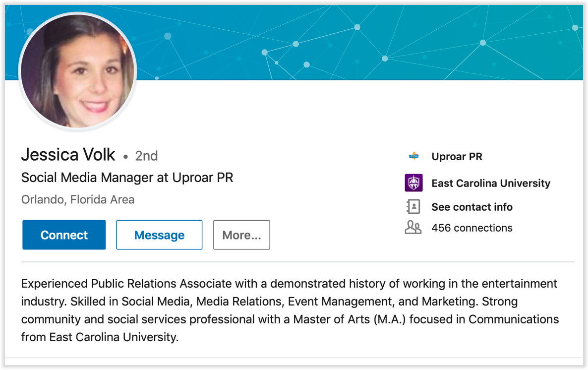The image size is (588, 370).
Task: Select the East Carolina University name text
Action: (x=490, y=183)
